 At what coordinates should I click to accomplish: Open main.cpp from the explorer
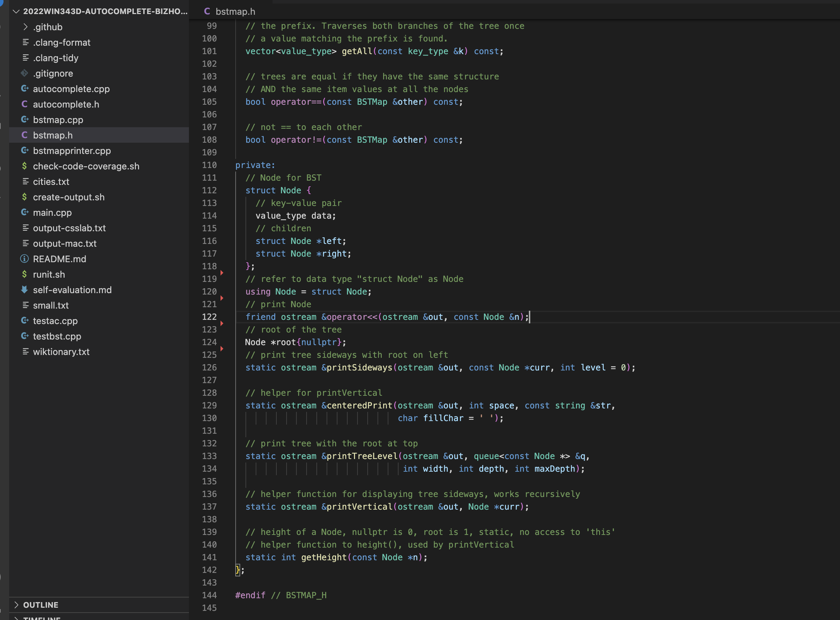click(52, 212)
